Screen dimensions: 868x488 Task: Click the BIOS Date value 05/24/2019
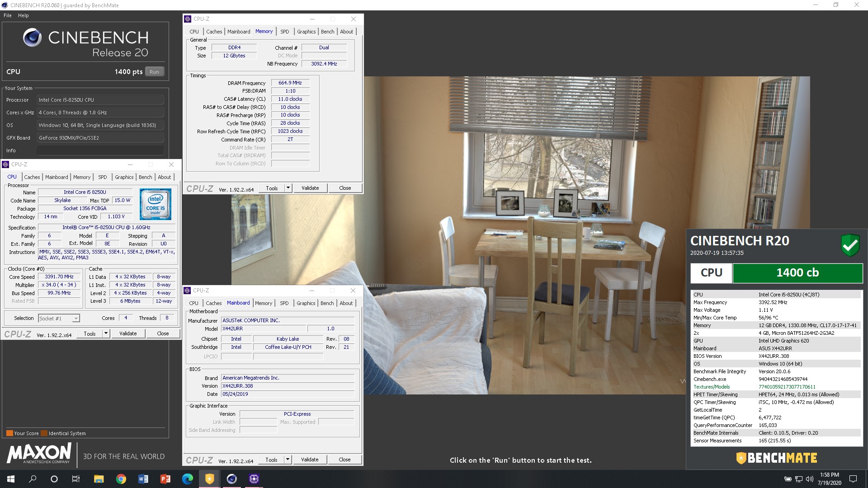tap(288, 394)
